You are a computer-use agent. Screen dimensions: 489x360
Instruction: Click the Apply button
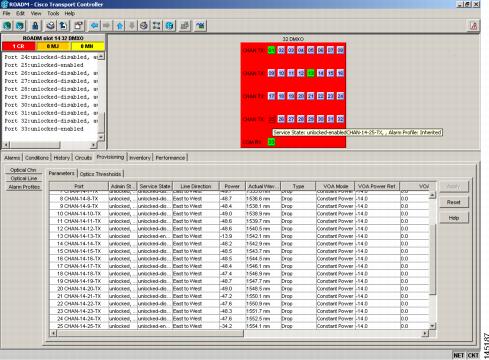pos(454,186)
